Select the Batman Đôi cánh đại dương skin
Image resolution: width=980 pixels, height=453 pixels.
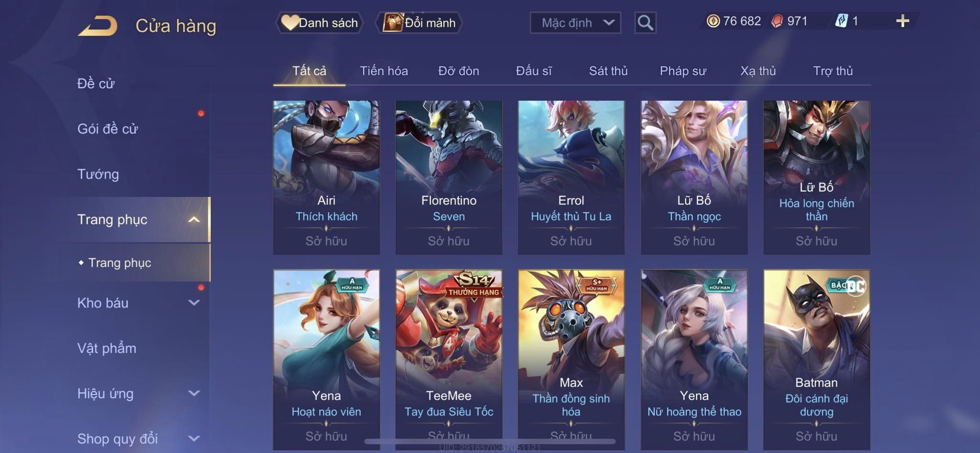[816, 359]
